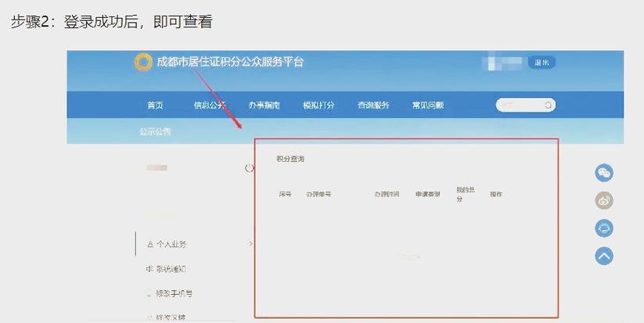This screenshot has height=323, width=644.
Task: Click the 成都市居住证积分公众服务平台 title
Action: 230,62
